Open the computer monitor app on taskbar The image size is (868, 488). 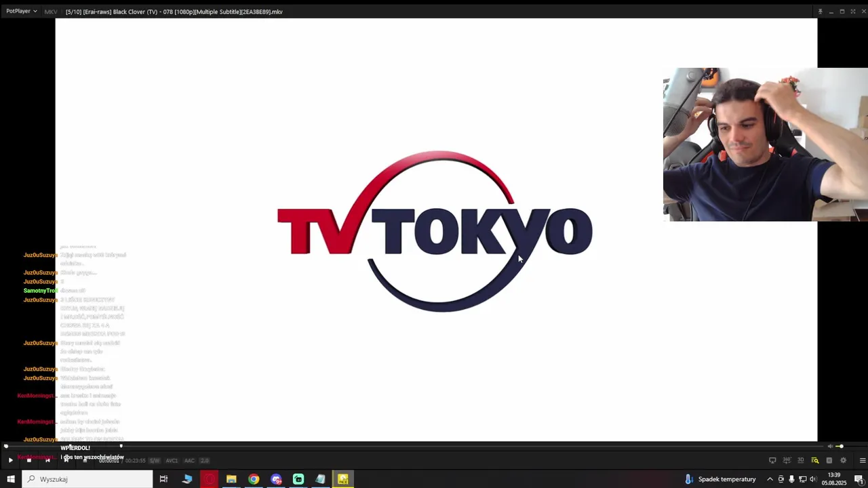tap(187, 479)
